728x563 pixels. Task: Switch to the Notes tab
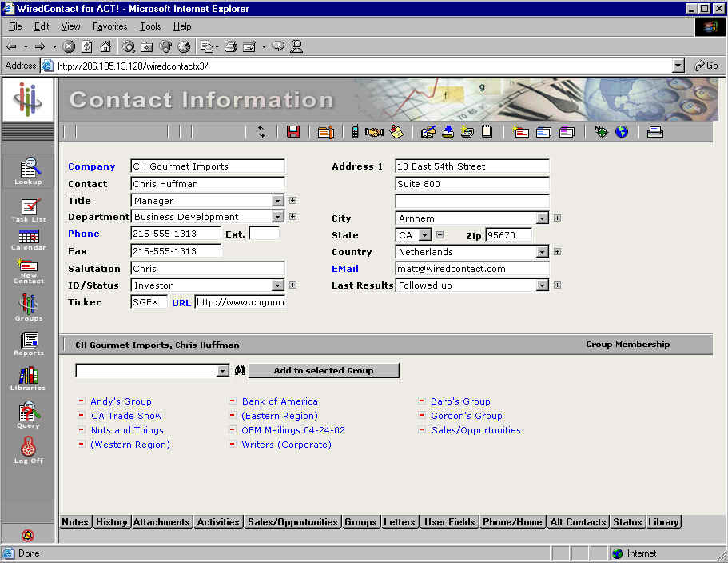[x=75, y=522]
